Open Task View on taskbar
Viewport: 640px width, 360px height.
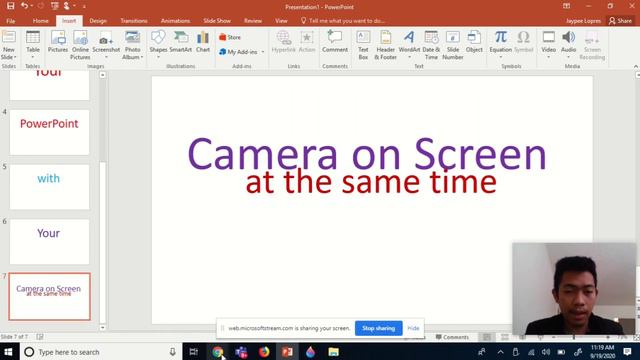[x=194, y=352]
